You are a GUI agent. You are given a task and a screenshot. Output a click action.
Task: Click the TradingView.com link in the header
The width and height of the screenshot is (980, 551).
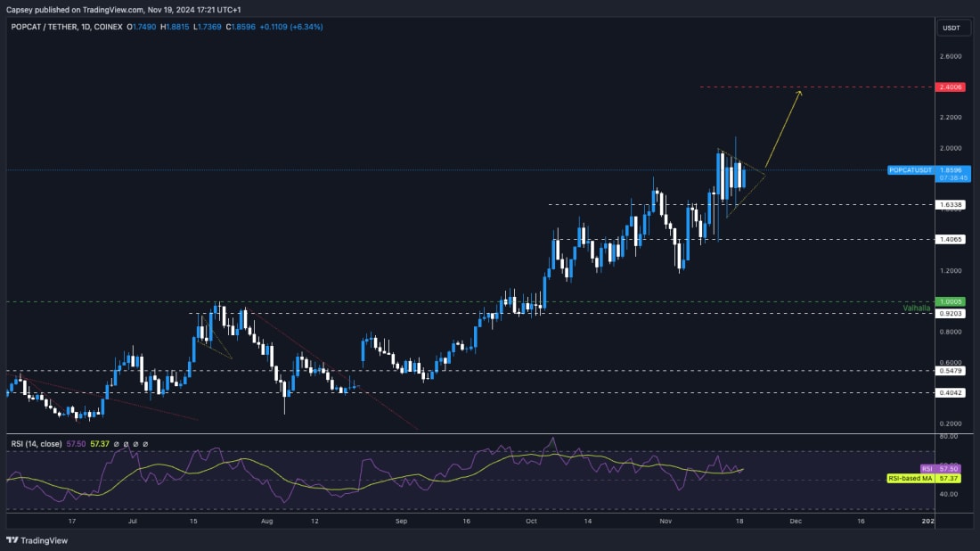pyautogui.click(x=111, y=11)
